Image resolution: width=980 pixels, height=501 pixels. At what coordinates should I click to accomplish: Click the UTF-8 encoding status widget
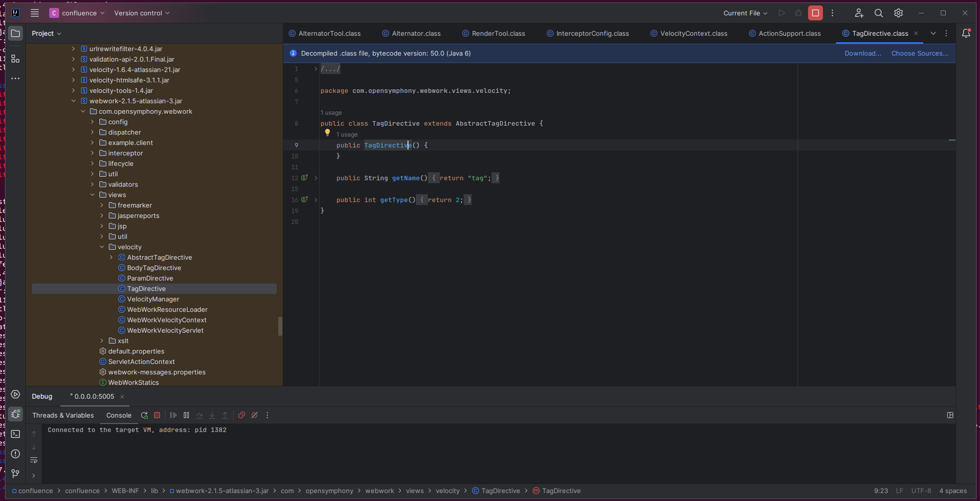tap(921, 491)
